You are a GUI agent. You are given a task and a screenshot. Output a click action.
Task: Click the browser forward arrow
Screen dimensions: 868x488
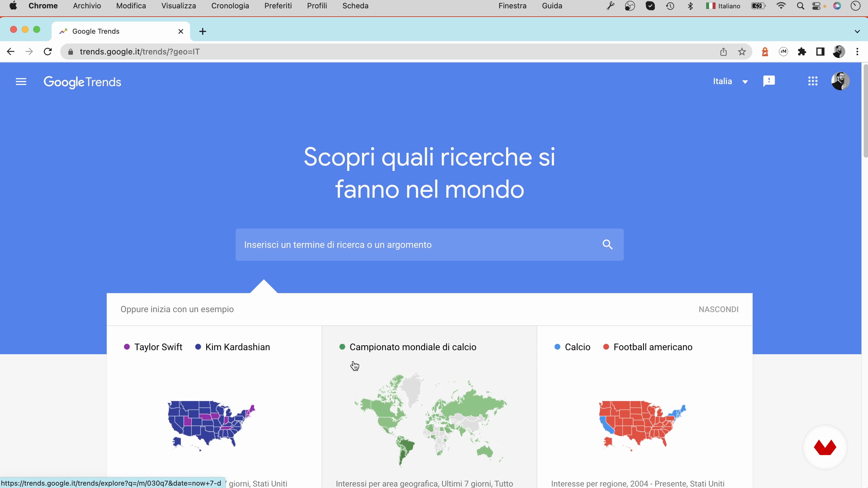pos(29,52)
